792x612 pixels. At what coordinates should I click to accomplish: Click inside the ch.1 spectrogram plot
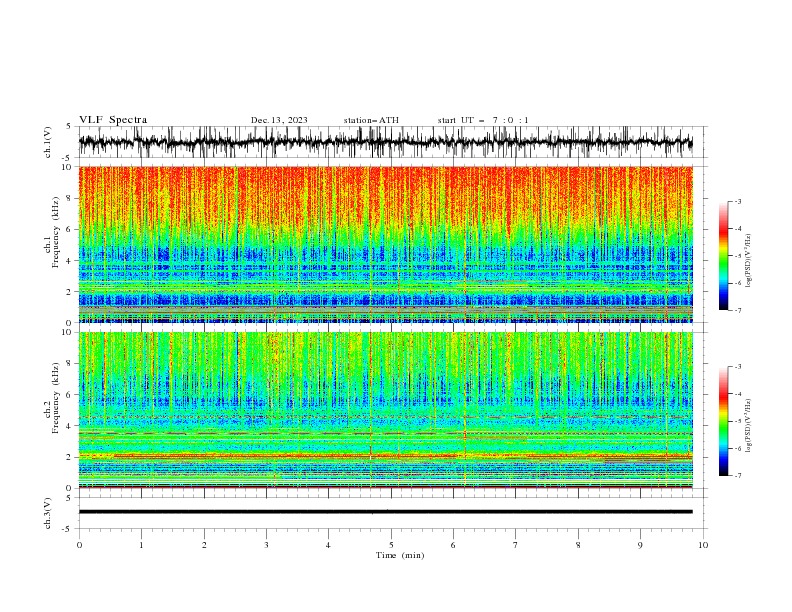(x=385, y=244)
